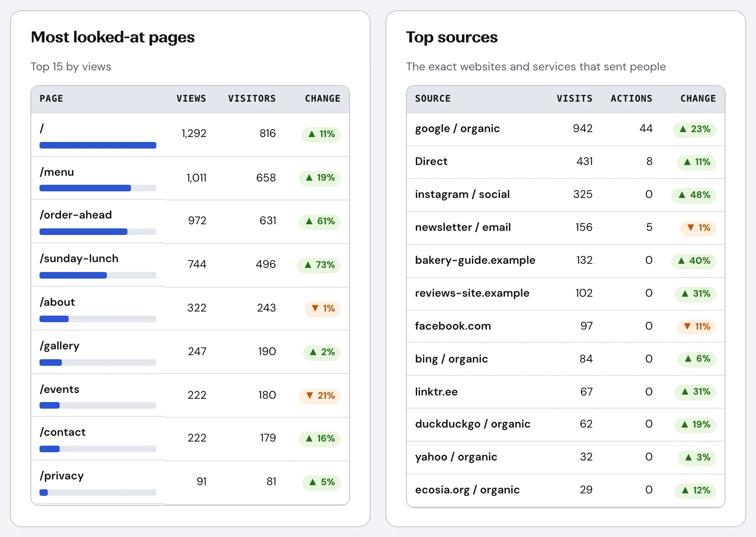The image size is (756, 537).
Task: Click the 40% badge for bakery-guide.example
Action: tap(694, 261)
